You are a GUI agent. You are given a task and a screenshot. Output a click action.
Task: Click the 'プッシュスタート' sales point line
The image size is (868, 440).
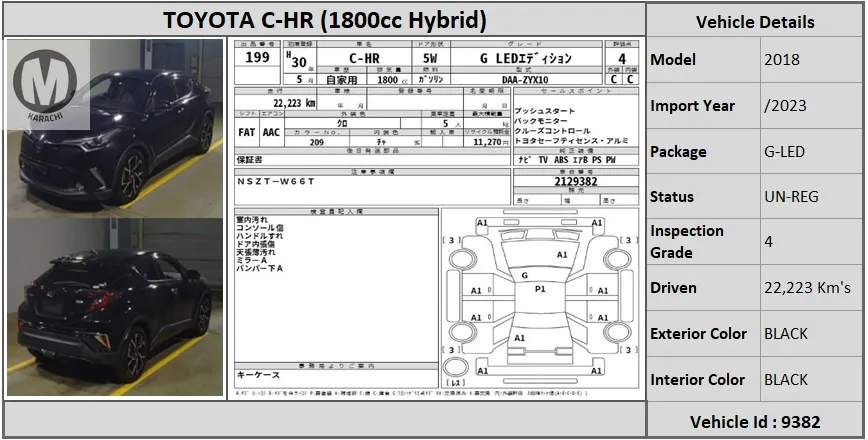click(x=545, y=112)
